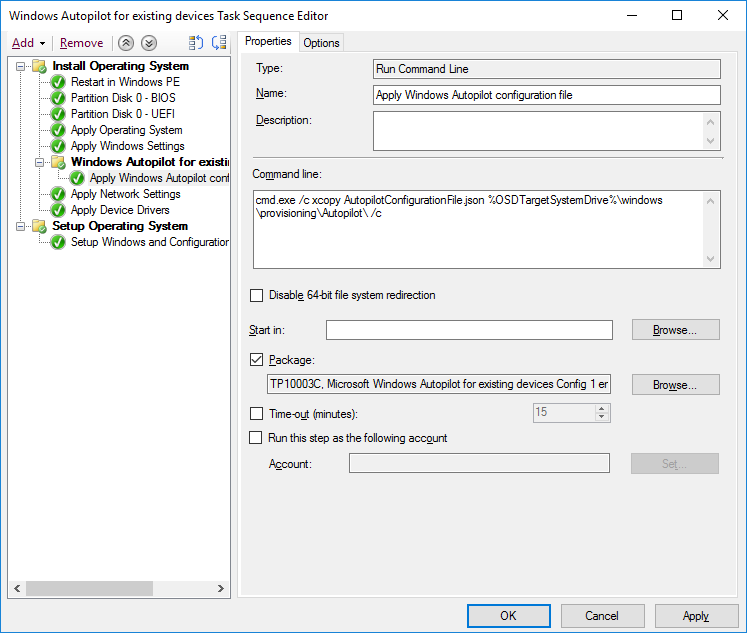
Task: Collapse the Windows Autopilot for existing devices group
Action: pyautogui.click(x=40, y=162)
